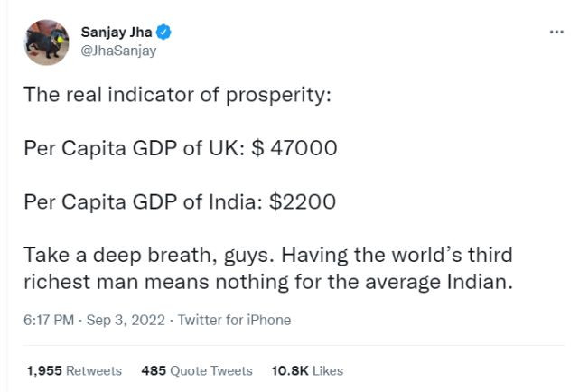Open the Sanjay Jha display name link
579x392 pixels.
[x=117, y=33]
